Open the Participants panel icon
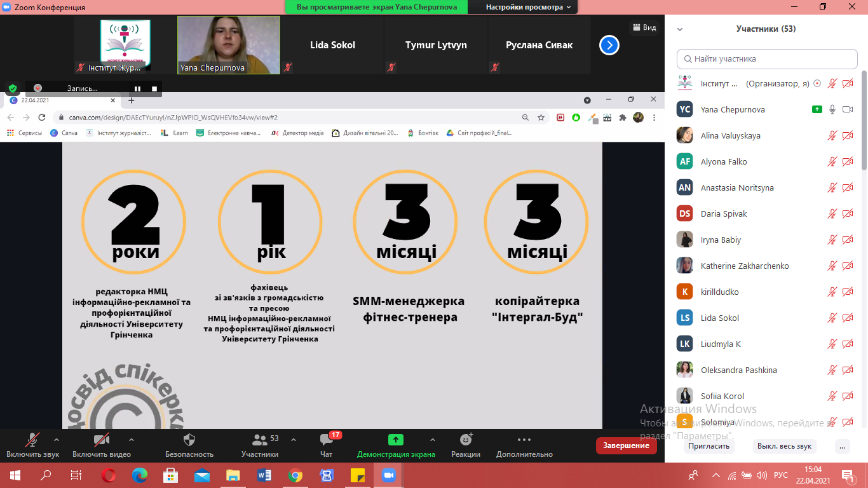868x488 pixels. point(259,440)
